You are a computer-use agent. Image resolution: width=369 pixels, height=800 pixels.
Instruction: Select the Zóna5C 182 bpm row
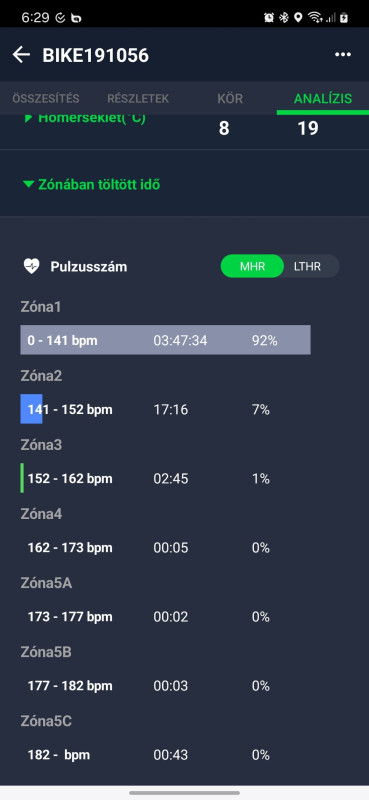[184, 755]
